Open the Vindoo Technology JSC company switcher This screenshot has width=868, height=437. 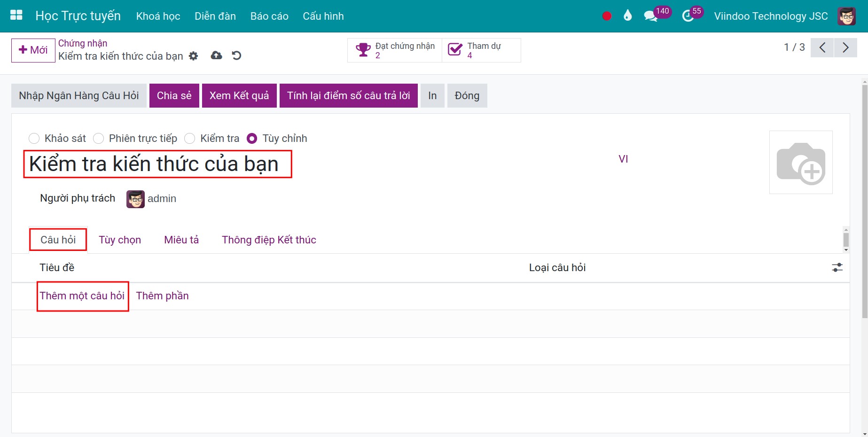(771, 16)
